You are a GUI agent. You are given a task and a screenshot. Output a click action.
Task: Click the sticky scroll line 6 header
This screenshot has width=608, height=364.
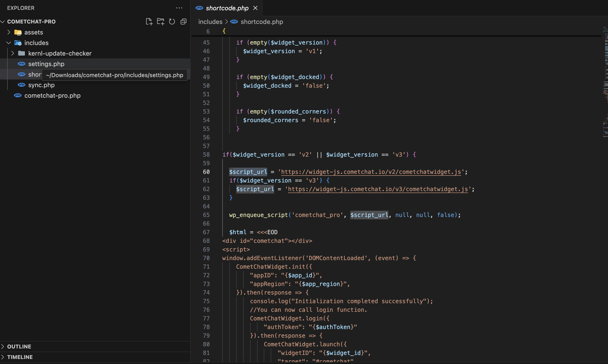396,31
